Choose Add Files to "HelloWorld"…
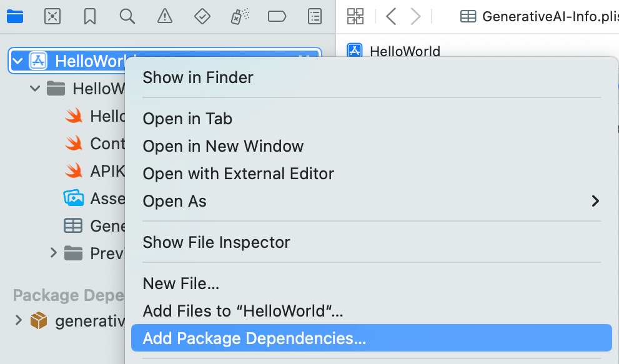 (243, 311)
